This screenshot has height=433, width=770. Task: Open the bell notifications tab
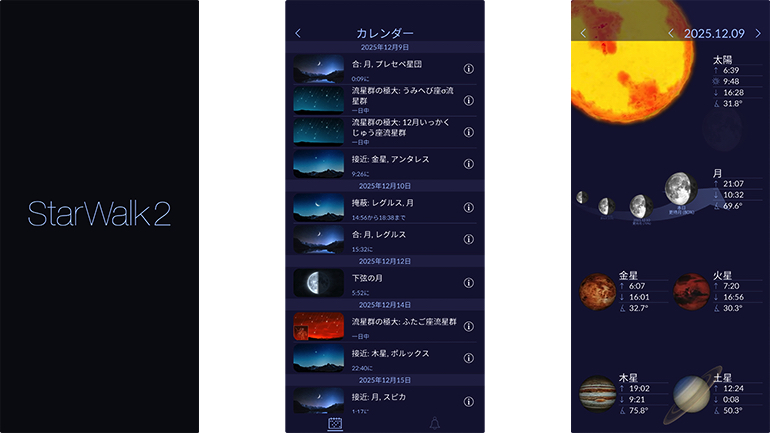tap(435, 423)
